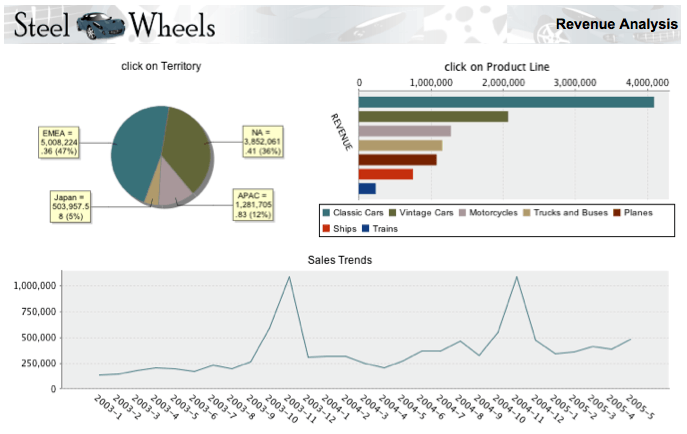Click the dark red Planes bar
This screenshot has width=687, height=434.
pyautogui.click(x=397, y=160)
